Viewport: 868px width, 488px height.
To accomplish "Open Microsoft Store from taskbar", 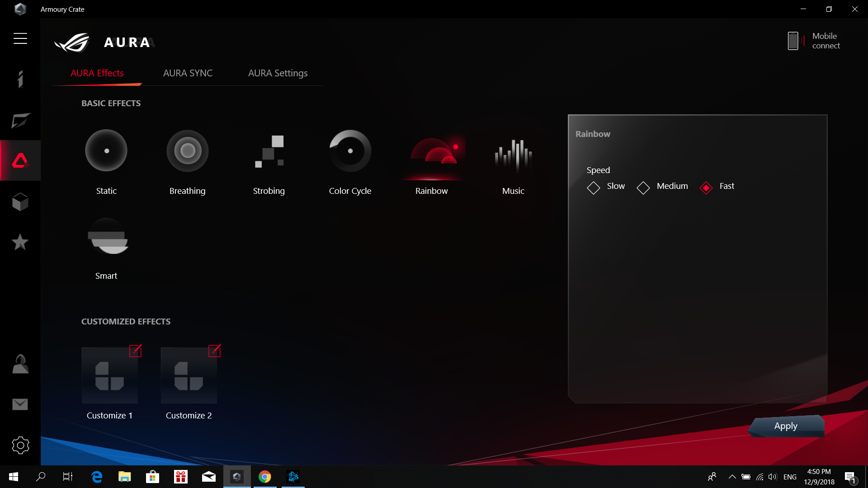I will click(x=152, y=477).
